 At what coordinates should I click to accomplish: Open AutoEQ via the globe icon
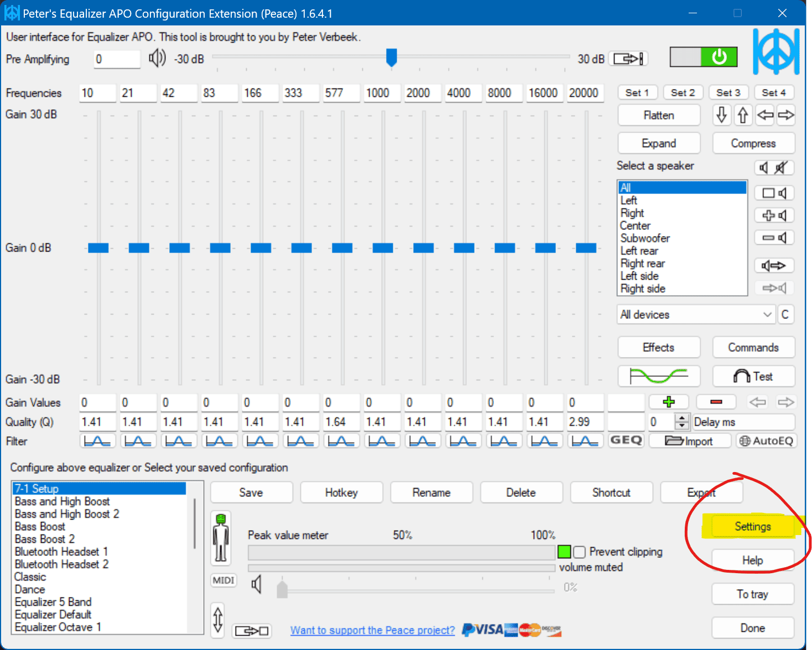(x=766, y=441)
